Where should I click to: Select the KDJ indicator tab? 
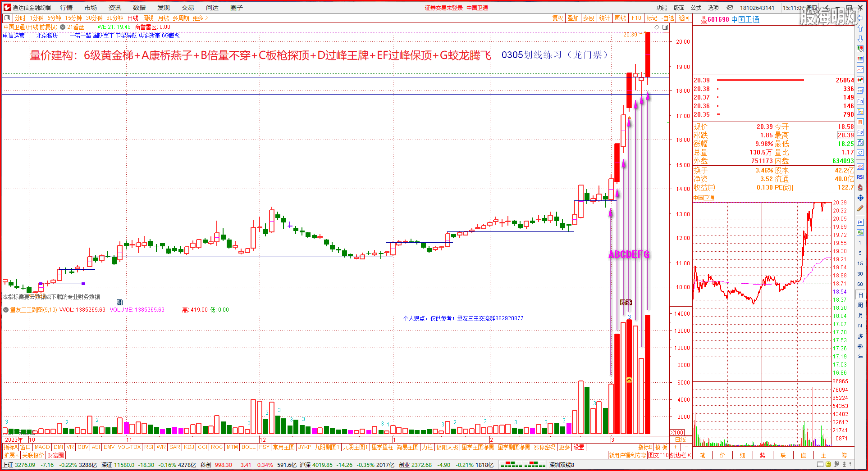coord(189,447)
